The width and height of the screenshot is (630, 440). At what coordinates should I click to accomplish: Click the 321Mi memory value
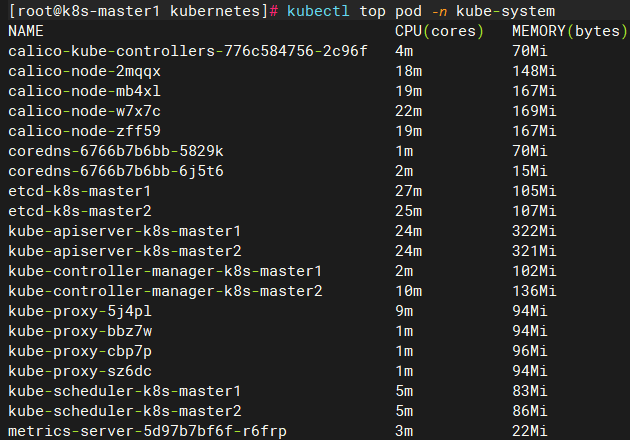pos(534,251)
